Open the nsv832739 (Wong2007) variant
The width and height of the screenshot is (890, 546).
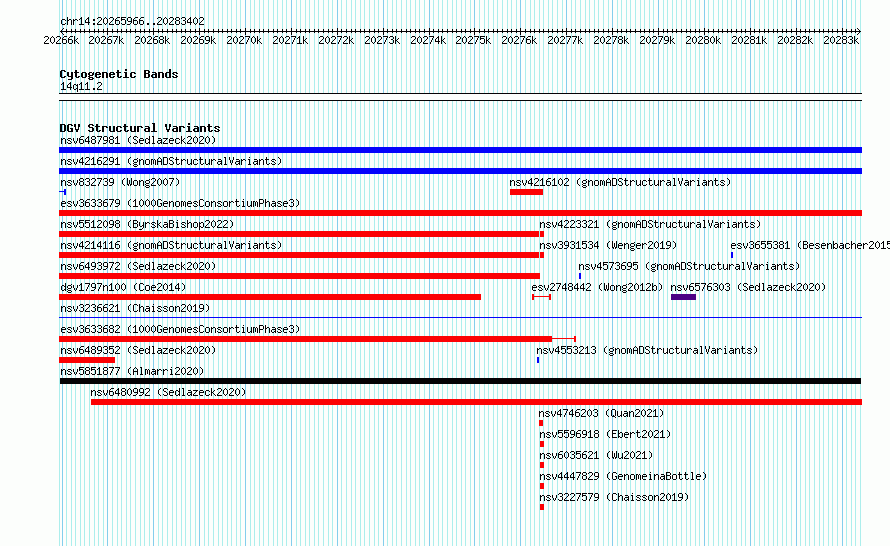click(120, 182)
